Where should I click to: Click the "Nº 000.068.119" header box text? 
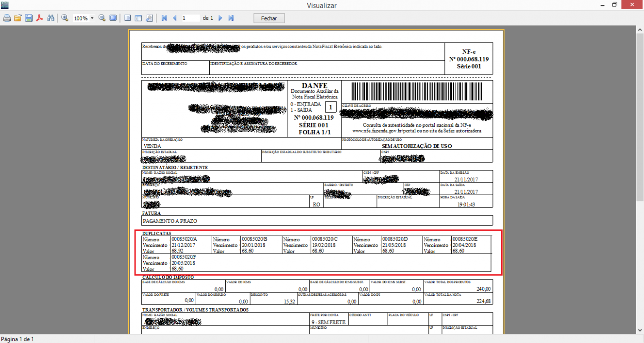pos(469,59)
